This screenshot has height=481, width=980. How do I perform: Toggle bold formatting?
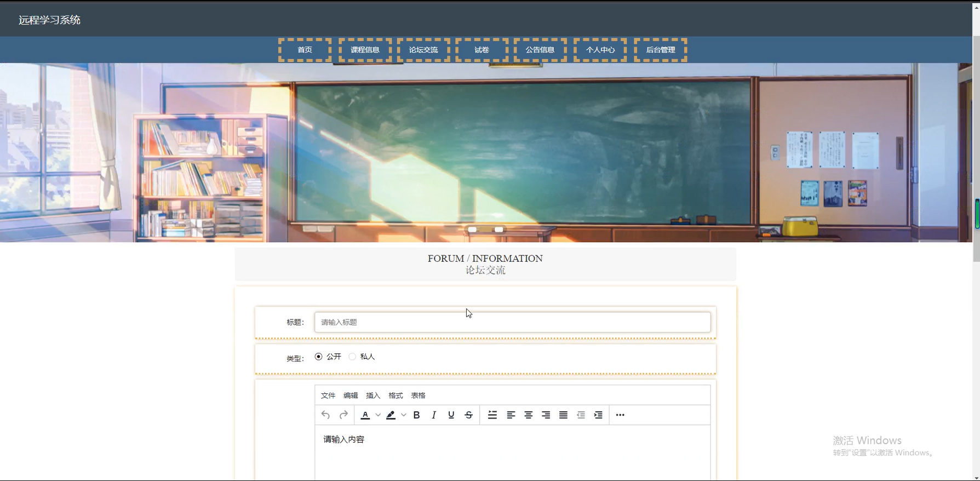pyautogui.click(x=416, y=415)
